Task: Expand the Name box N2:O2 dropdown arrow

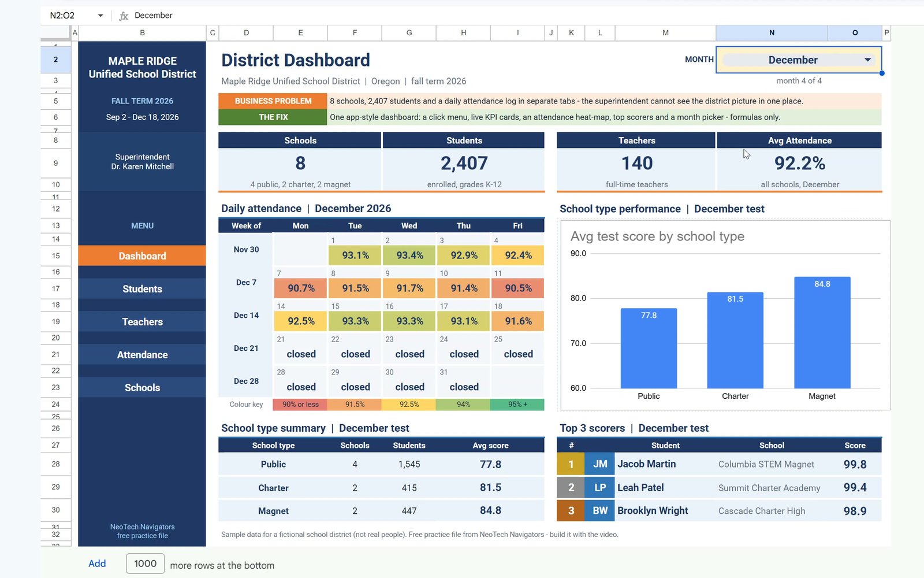Action: (x=100, y=16)
